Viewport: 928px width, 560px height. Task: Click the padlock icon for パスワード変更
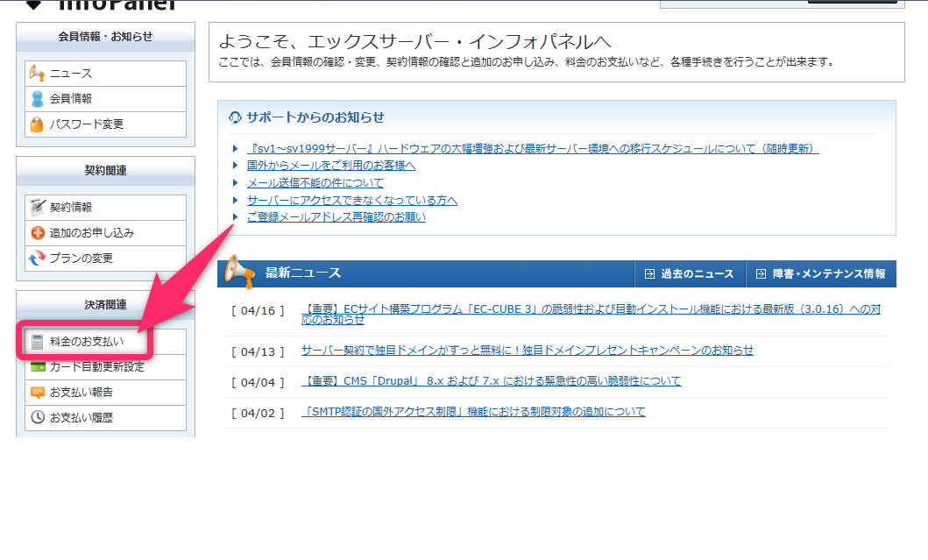(37, 124)
